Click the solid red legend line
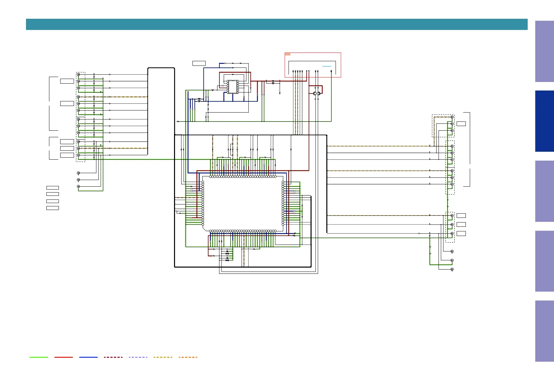The height and width of the screenshot is (392, 554). [63, 357]
